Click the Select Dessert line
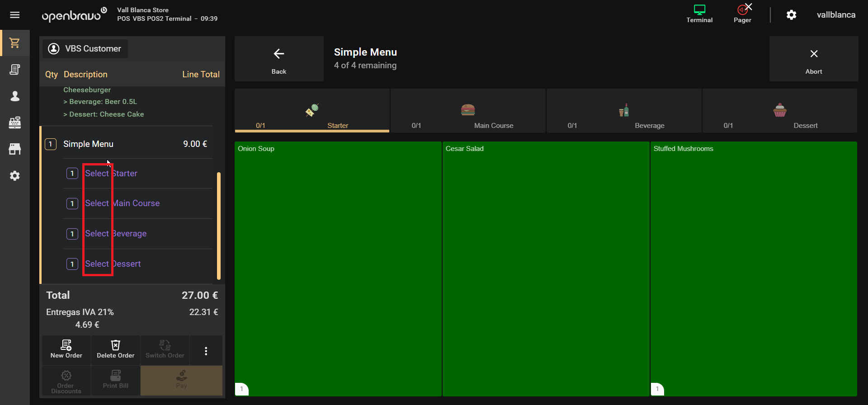The width and height of the screenshot is (868, 405). pyautogui.click(x=138, y=264)
